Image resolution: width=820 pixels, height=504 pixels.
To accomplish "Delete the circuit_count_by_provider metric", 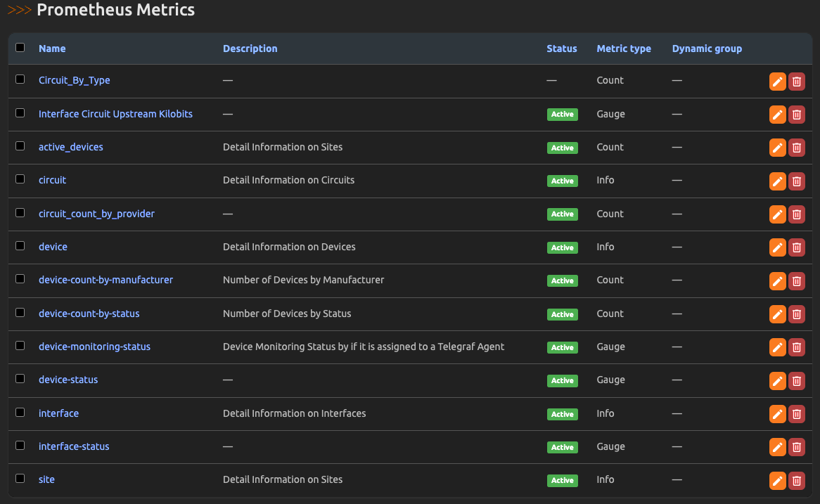I will point(797,214).
